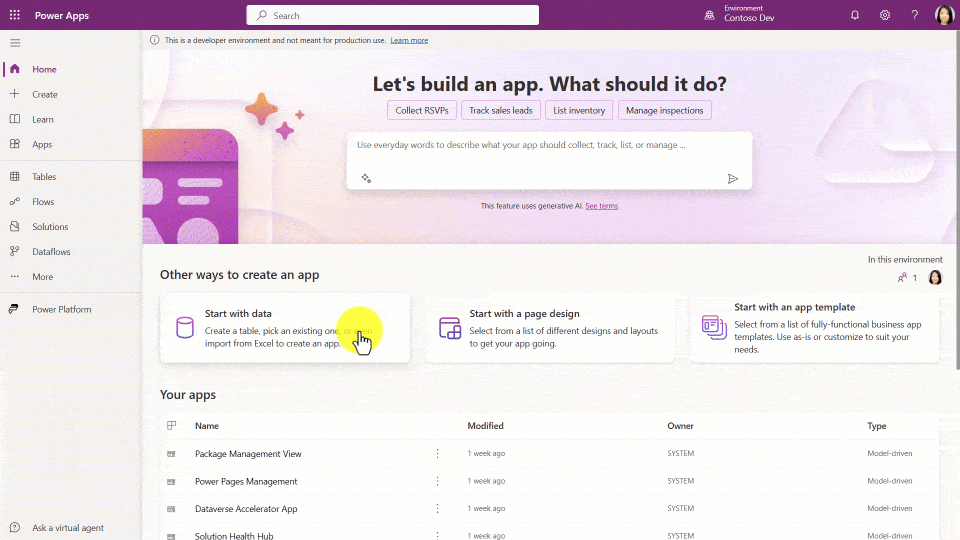Open the Dataverse Accelerator App
960x540 pixels.
(x=246, y=509)
